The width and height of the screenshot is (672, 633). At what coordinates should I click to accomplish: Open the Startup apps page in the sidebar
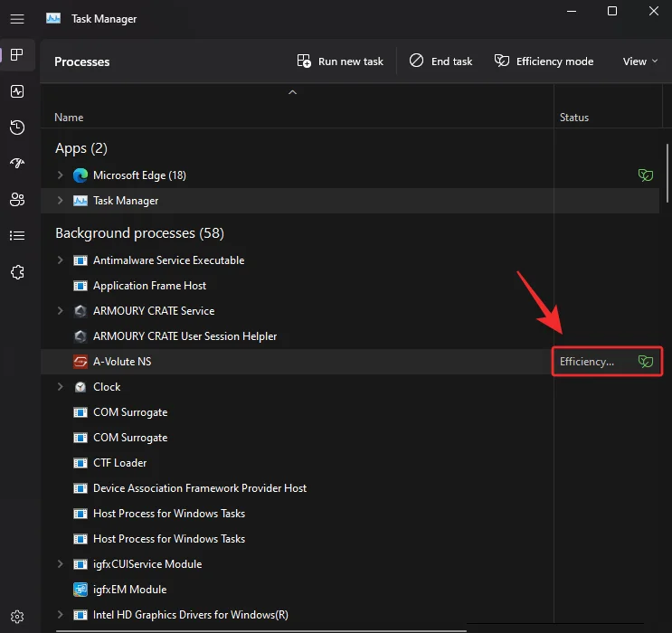17,164
